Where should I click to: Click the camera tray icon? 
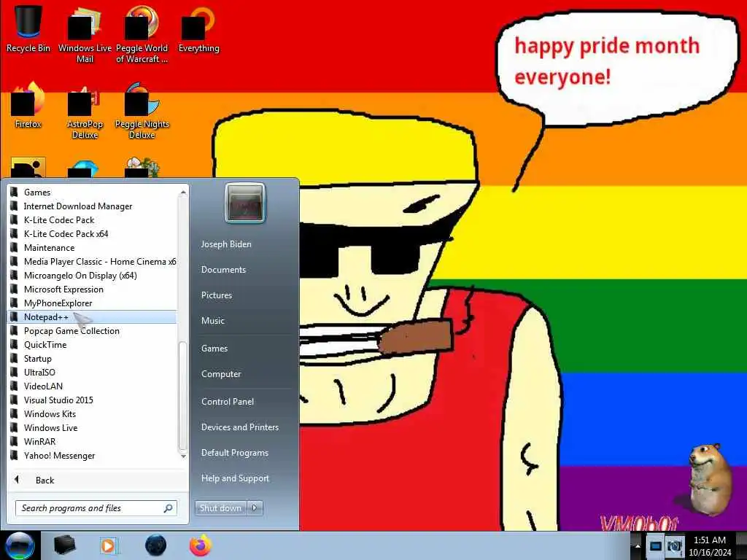pyautogui.click(x=674, y=546)
